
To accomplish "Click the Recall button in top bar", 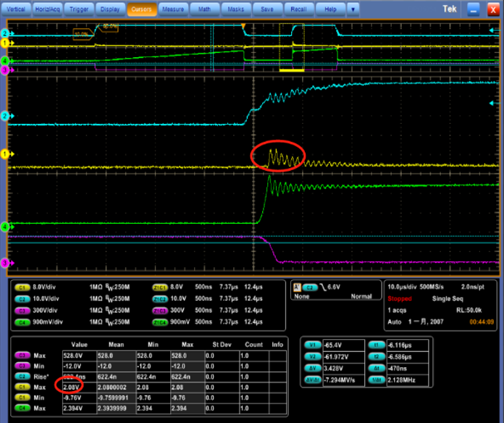I will coord(299,9).
